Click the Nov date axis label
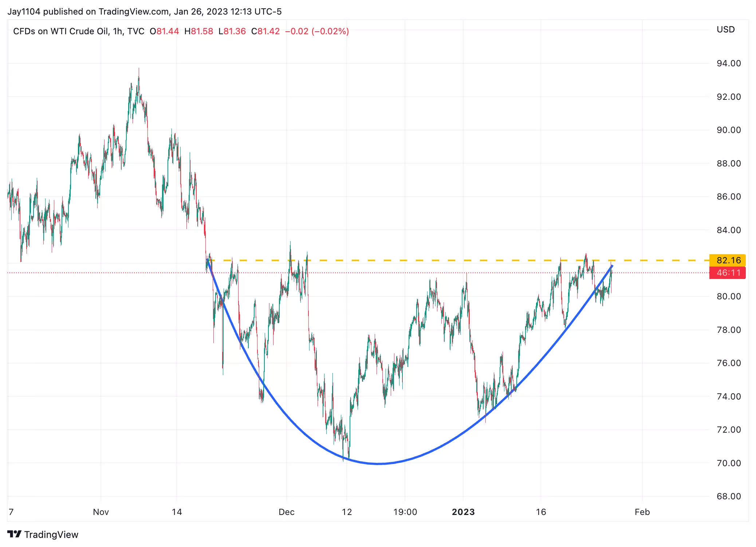The width and height of the screenshot is (756, 547). [x=101, y=512]
